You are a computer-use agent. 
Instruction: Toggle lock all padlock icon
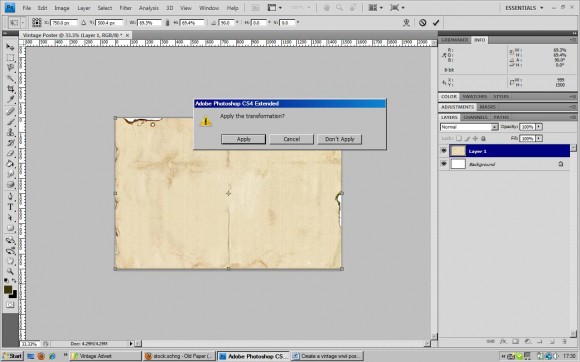(483, 138)
